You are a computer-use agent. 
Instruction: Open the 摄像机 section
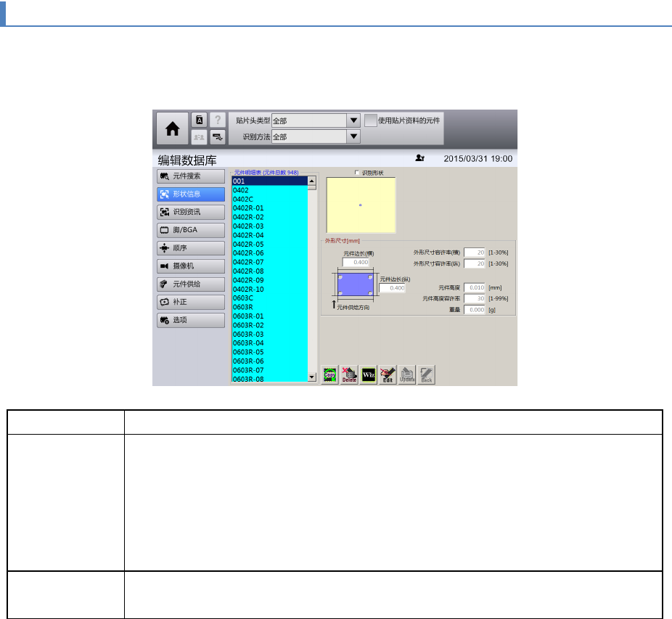coord(191,266)
